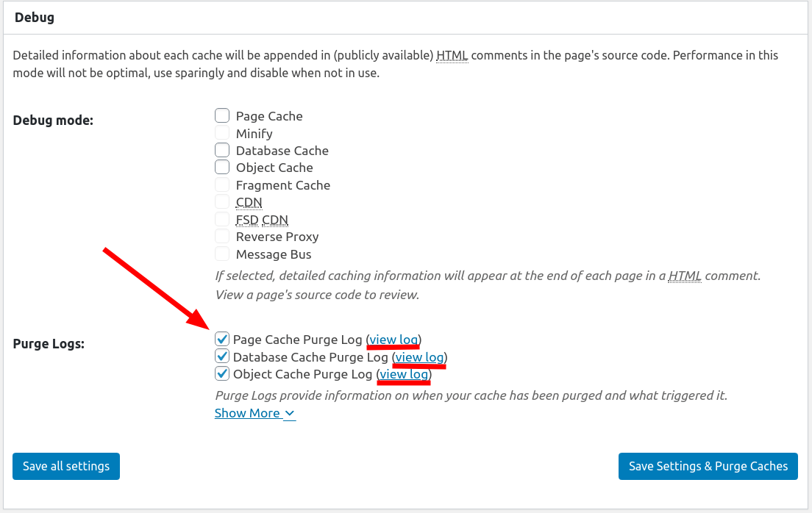Enable the FSD CDN debug checkbox
Screen dimensions: 812x513
222,219
